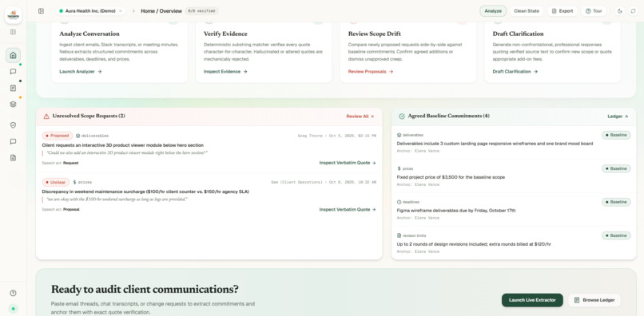Open conversations icon with green dot
Image resolution: width=644 pixels, height=316 pixels.
[13, 71]
